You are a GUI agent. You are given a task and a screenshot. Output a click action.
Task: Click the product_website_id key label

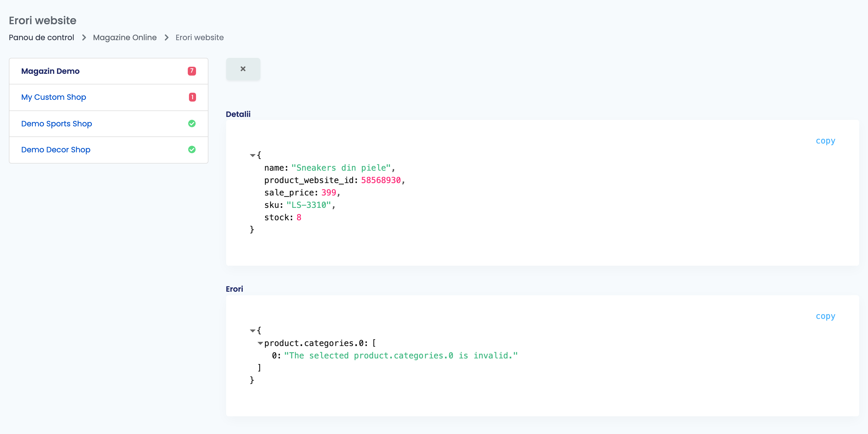(309, 180)
